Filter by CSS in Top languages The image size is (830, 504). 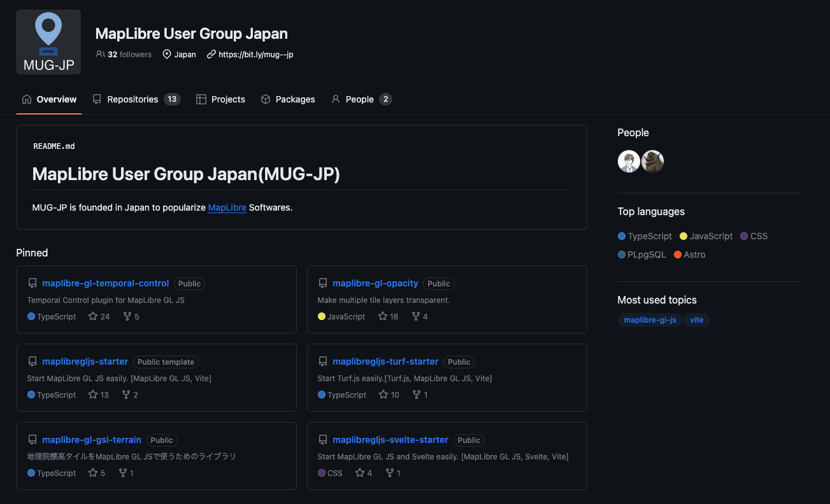click(754, 236)
